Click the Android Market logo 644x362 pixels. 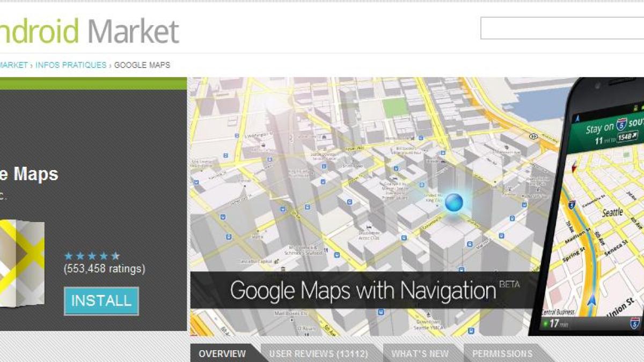click(x=89, y=31)
